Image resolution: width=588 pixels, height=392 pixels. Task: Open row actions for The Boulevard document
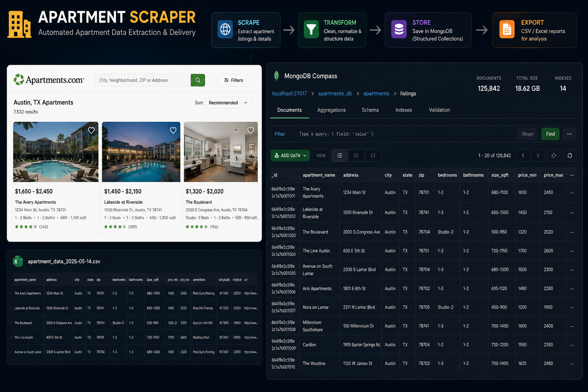[572, 232]
